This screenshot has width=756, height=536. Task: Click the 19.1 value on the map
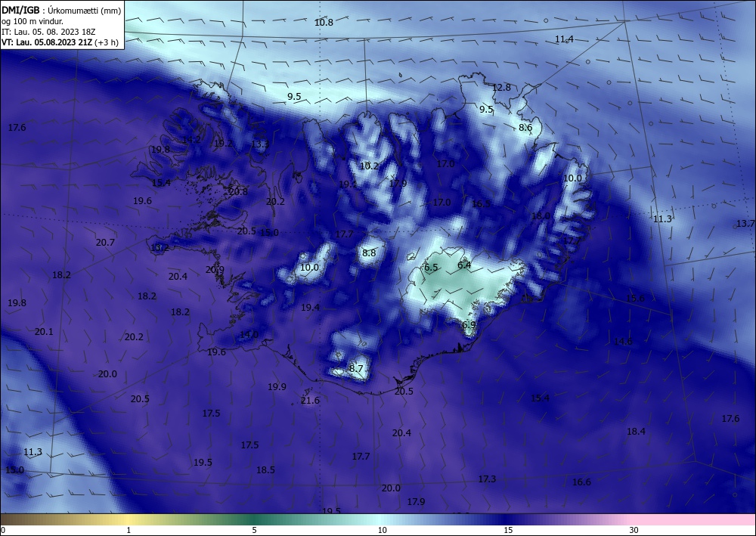[x=348, y=184]
